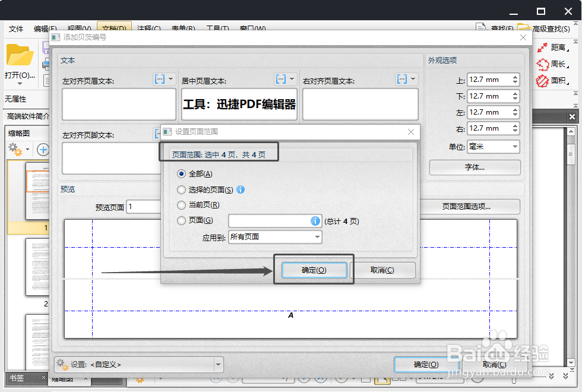Image resolution: width=582 pixels, height=392 pixels.
Task: Select the 面积 area tool
Action: click(x=553, y=81)
